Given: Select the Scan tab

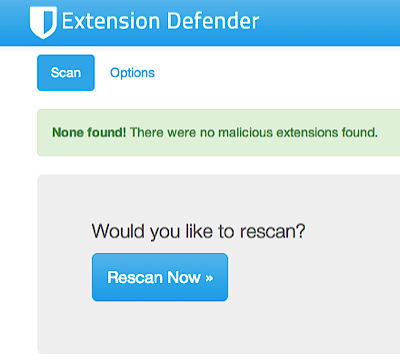Looking at the screenshot, I should [66, 73].
